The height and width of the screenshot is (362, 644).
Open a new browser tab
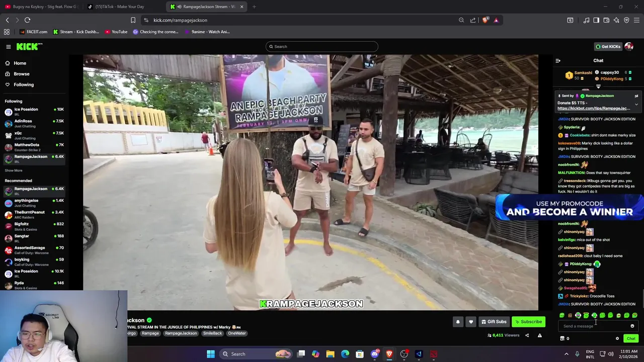pyautogui.click(x=254, y=7)
